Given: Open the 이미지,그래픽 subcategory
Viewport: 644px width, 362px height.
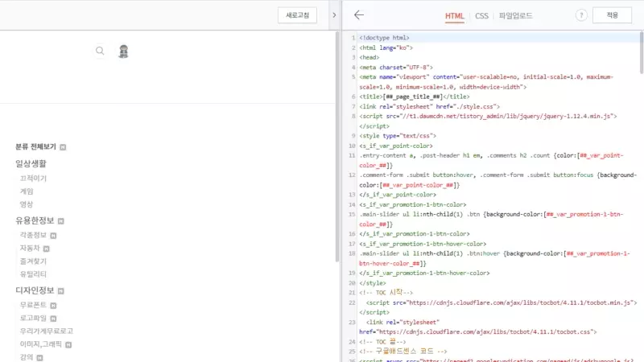Looking at the screenshot, I should pyautogui.click(x=41, y=344).
